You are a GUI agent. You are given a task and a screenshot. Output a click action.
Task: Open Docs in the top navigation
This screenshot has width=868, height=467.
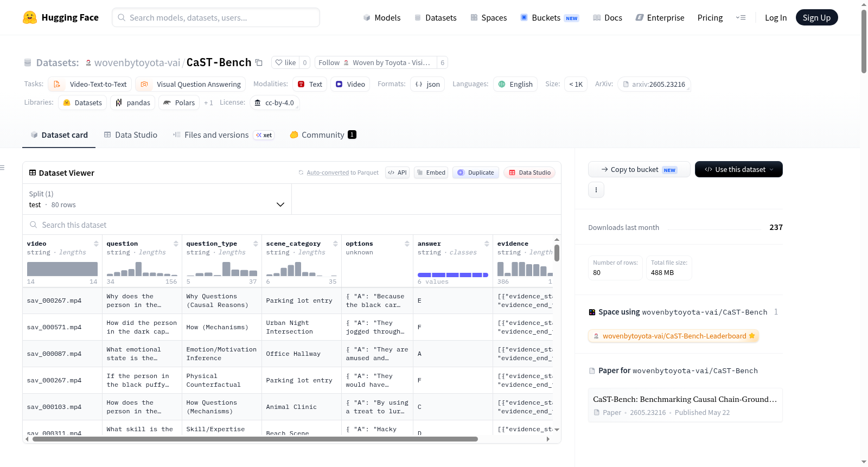(608, 18)
